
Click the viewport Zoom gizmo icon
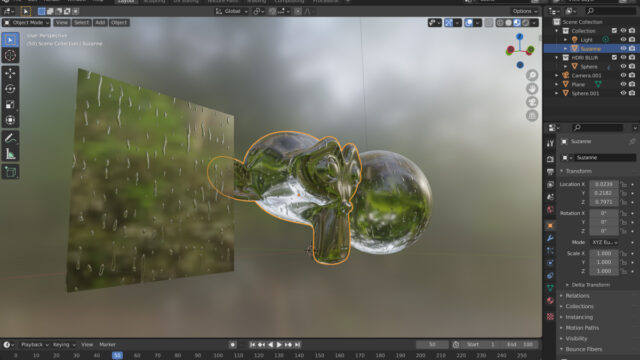[532, 75]
